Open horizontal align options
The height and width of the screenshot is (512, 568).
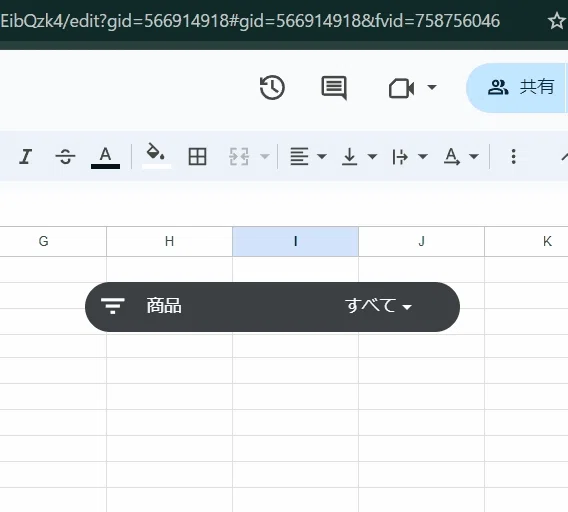tap(299, 157)
